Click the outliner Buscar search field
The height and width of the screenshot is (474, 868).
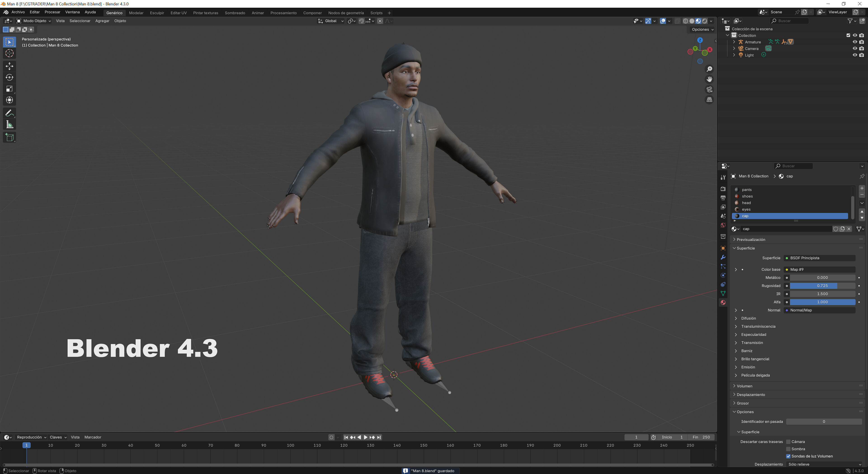click(x=790, y=21)
